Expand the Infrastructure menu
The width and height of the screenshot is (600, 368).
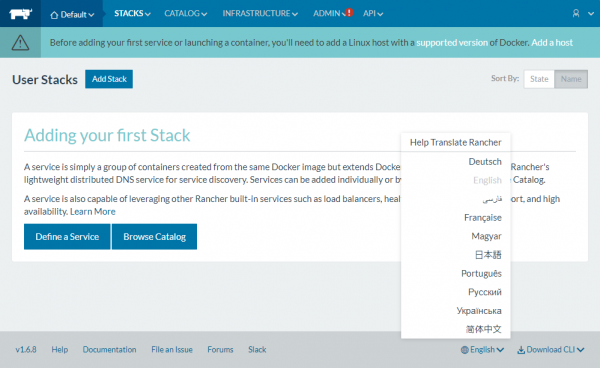click(260, 13)
